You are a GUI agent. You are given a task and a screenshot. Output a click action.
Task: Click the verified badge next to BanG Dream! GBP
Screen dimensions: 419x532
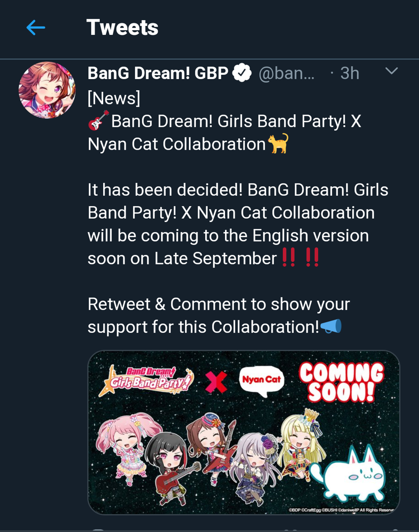pos(242,71)
